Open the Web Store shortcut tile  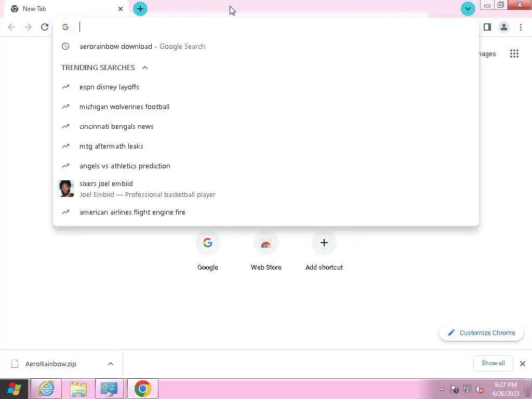(266, 252)
